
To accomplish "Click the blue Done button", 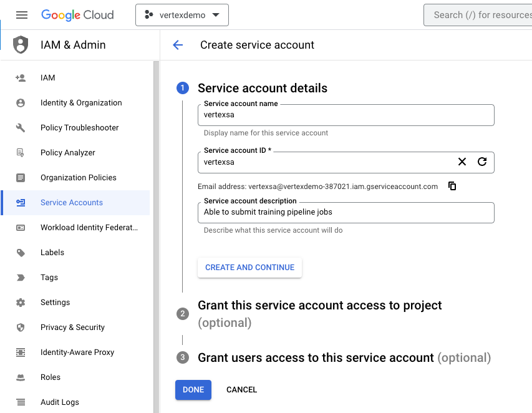I will pos(193,390).
